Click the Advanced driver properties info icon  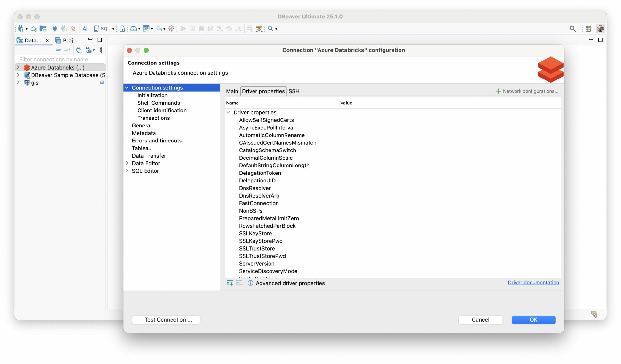click(x=250, y=283)
